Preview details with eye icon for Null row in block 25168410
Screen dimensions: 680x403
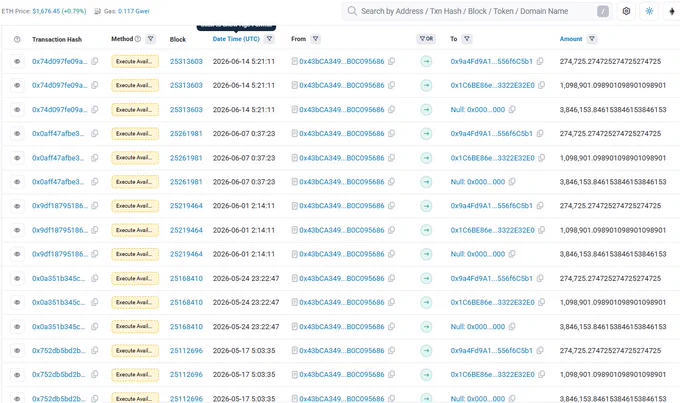pos(17,327)
